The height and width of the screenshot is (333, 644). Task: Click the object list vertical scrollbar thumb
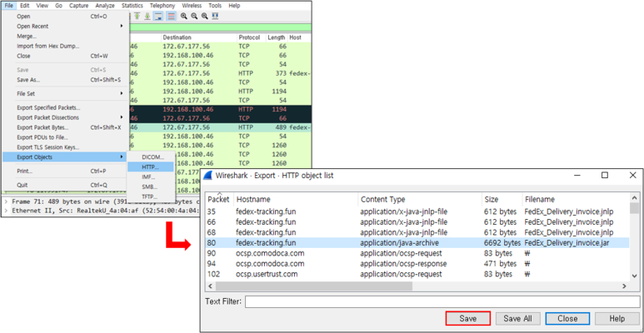click(x=635, y=208)
